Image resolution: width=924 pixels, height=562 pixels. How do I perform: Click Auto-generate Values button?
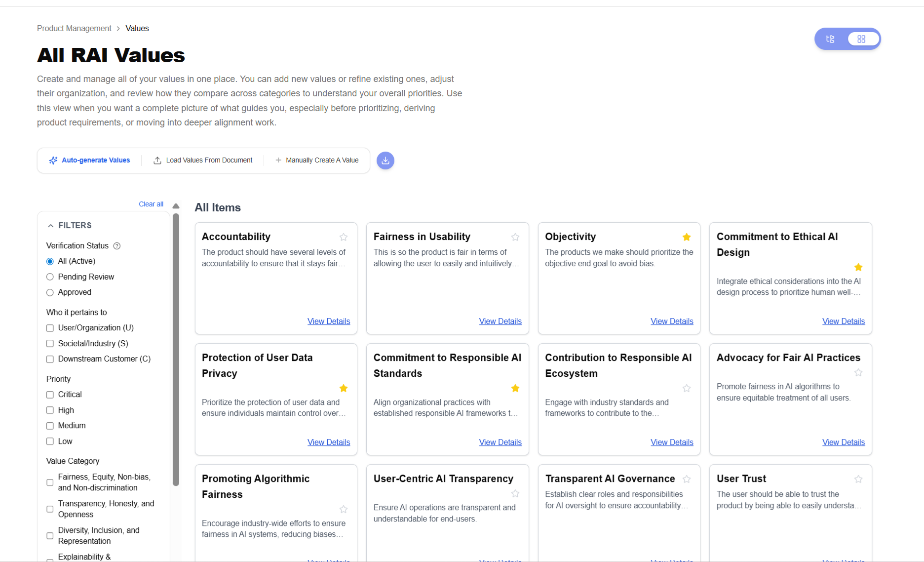pyautogui.click(x=90, y=161)
